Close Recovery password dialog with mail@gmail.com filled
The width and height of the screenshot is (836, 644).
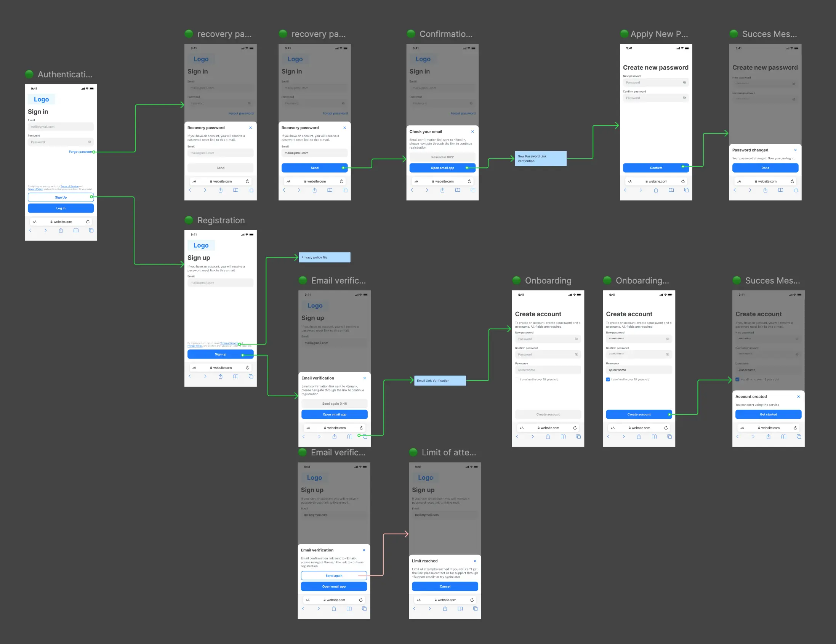point(344,128)
